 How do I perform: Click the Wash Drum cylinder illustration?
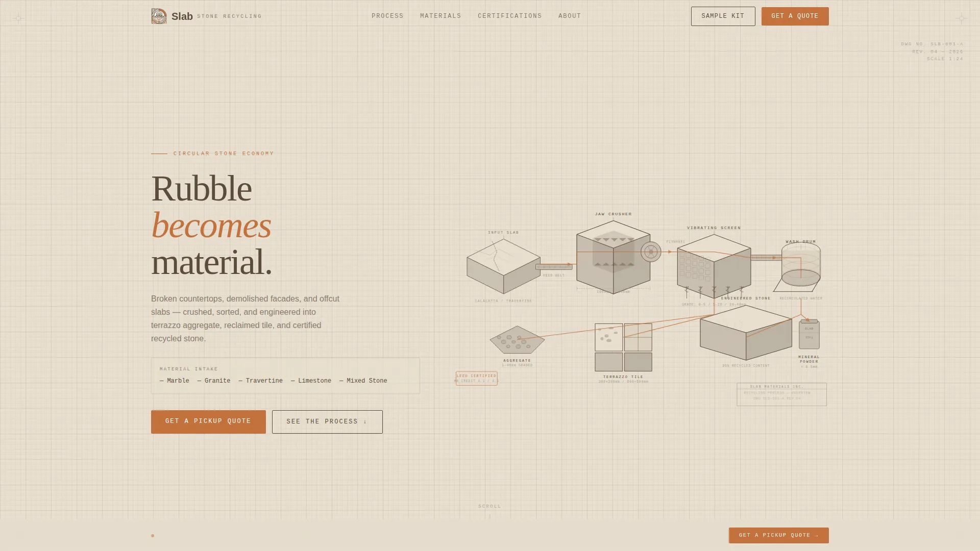click(801, 264)
